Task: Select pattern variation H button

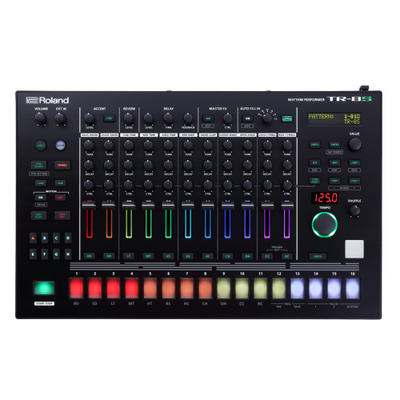Action: point(68,254)
